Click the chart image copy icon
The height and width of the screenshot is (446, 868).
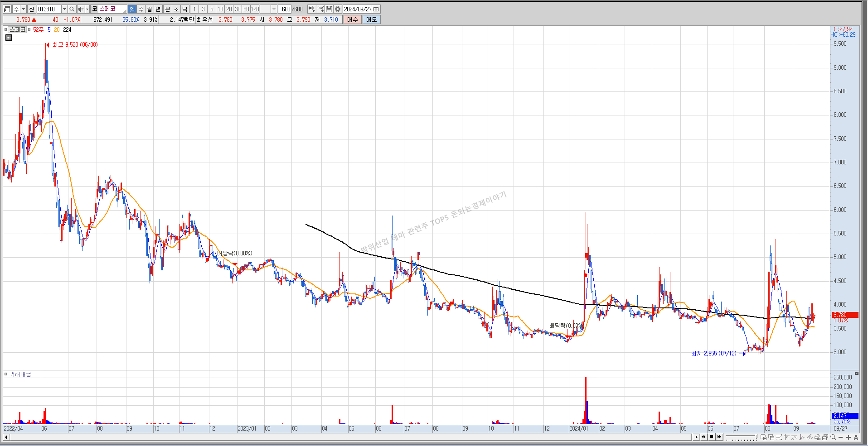[x=825, y=437]
